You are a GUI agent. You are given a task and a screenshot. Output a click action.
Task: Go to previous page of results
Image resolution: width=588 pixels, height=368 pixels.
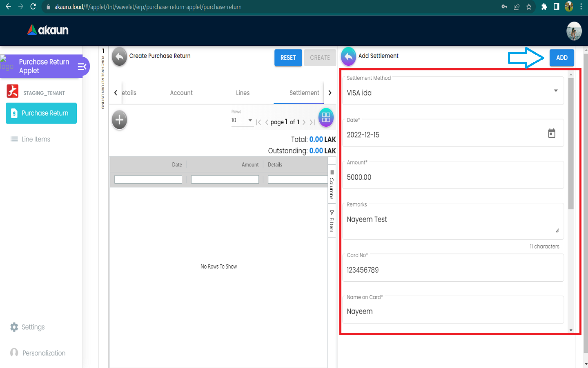point(267,122)
